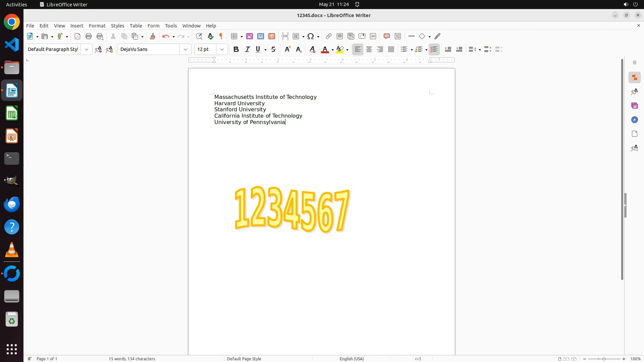
Task: Click the Insert Special Character icon
Action: click(311, 37)
